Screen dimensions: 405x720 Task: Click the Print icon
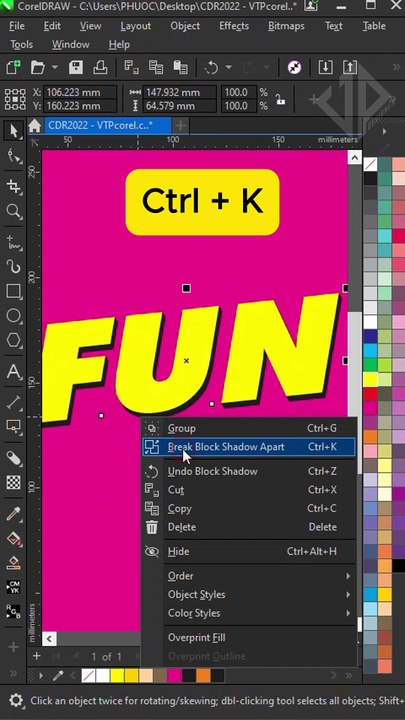click(x=100, y=68)
